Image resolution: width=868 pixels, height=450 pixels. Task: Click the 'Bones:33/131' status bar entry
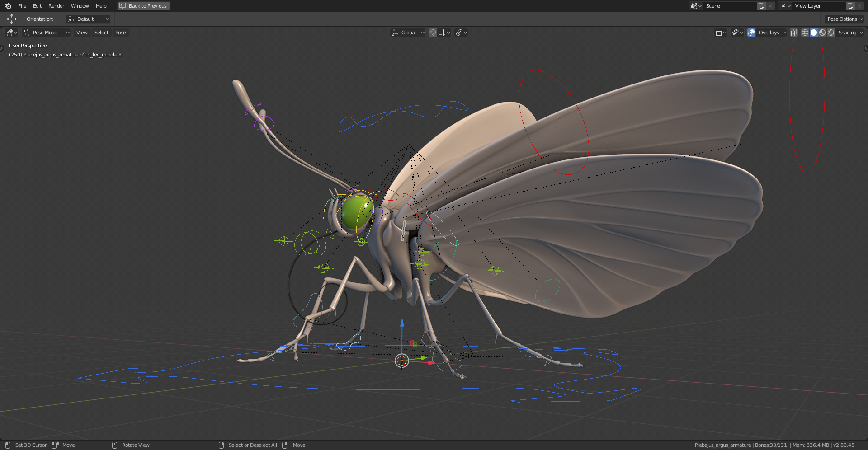771,445
